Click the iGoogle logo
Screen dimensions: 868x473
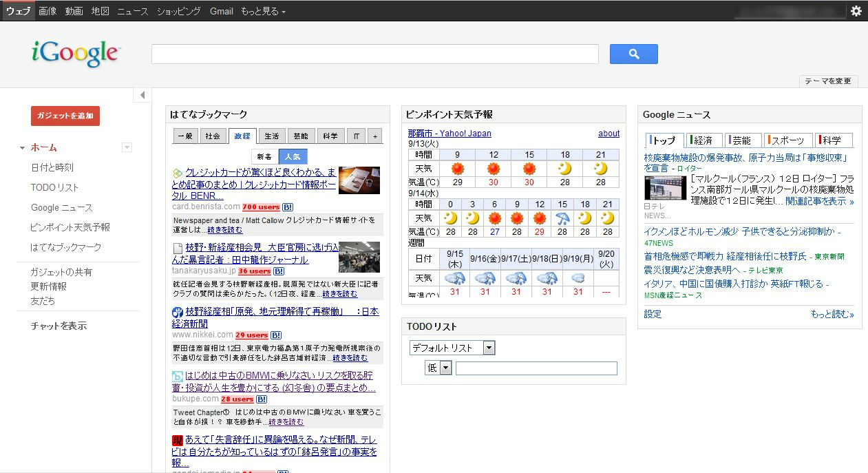(76, 54)
